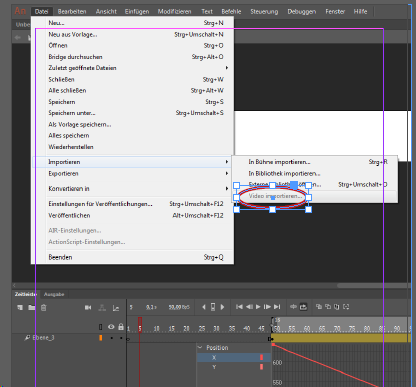Choose Video importieren...

point(315,196)
